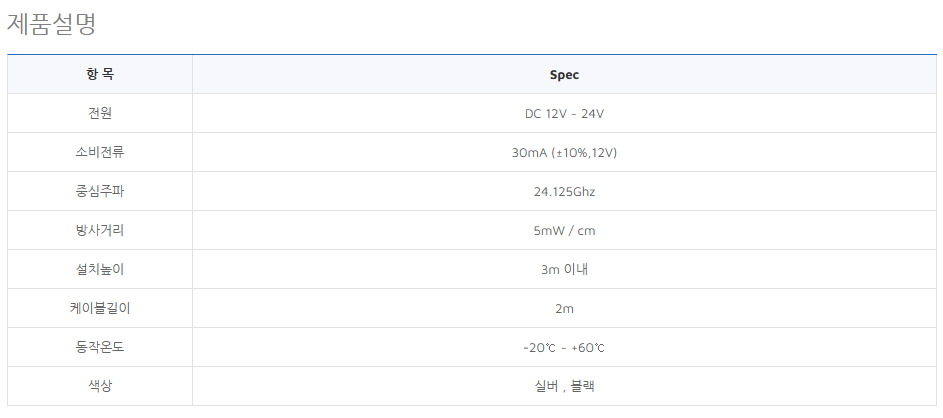The width and height of the screenshot is (943, 418).
Task: Click the 30mA (±10%,12V) spec value
Action: [564, 153]
